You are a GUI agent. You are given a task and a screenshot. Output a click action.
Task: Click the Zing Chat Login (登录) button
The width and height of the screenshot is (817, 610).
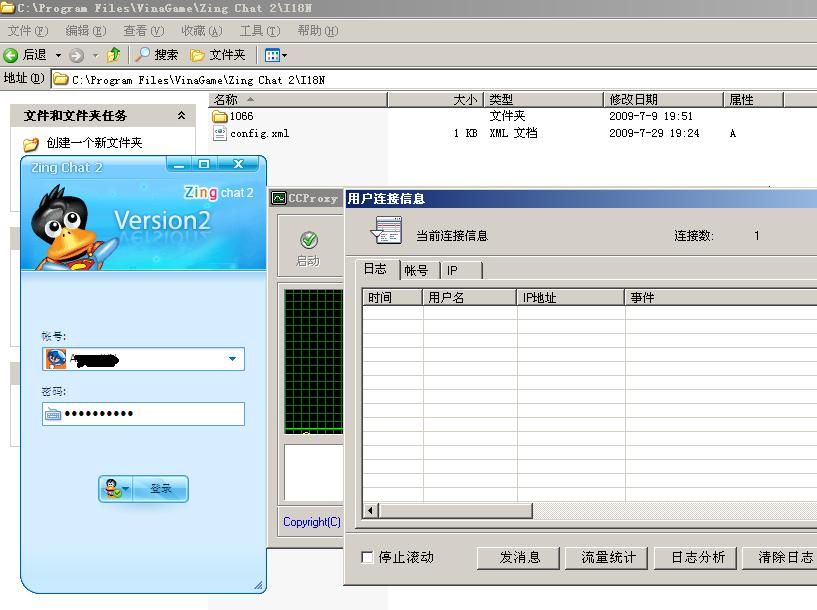160,489
